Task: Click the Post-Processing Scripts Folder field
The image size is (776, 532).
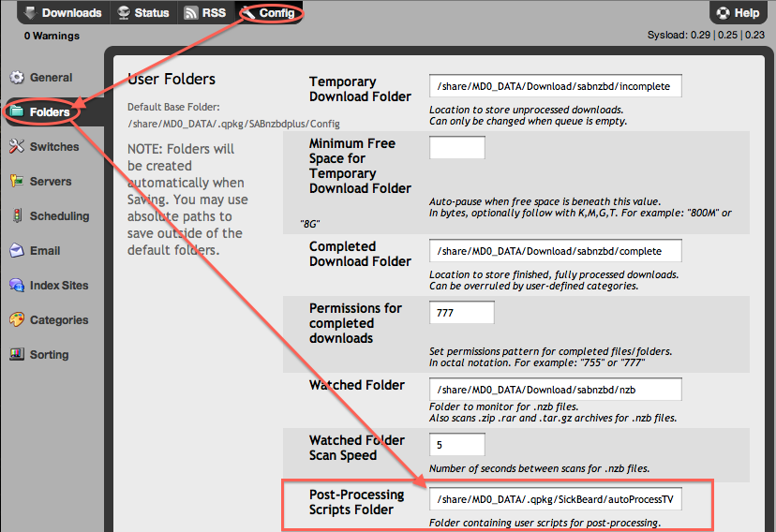Action: pyautogui.click(x=555, y=499)
